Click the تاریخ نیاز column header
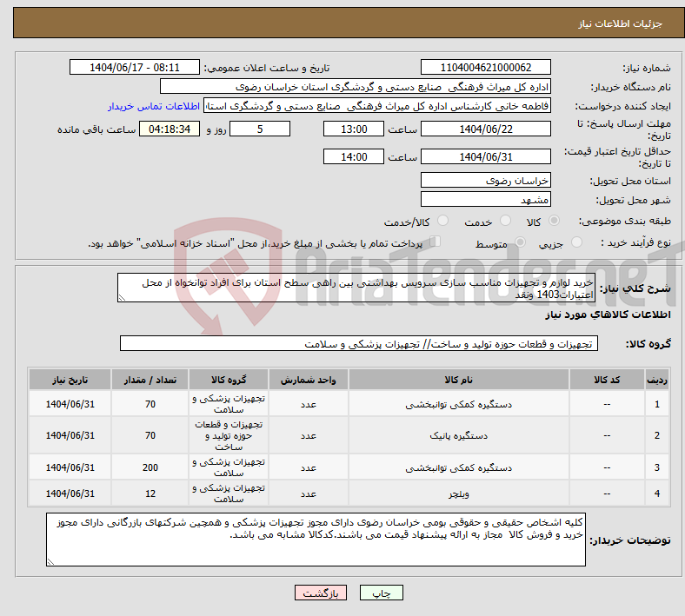The image size is (685, 616). [x=70, y=381]
